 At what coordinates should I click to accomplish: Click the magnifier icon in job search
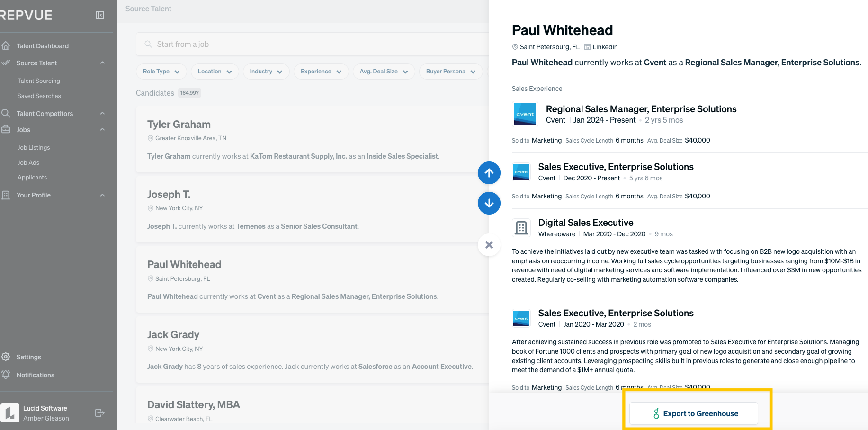pos(148,44)
